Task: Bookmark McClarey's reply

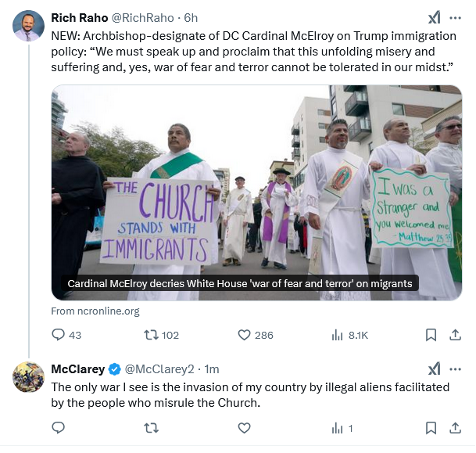Action: [x=431, y=428]
